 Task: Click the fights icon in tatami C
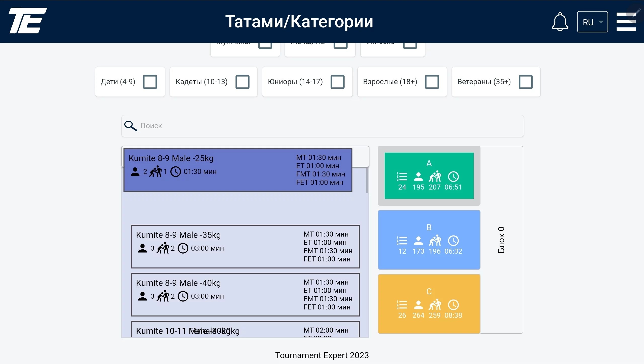(435, 305)
